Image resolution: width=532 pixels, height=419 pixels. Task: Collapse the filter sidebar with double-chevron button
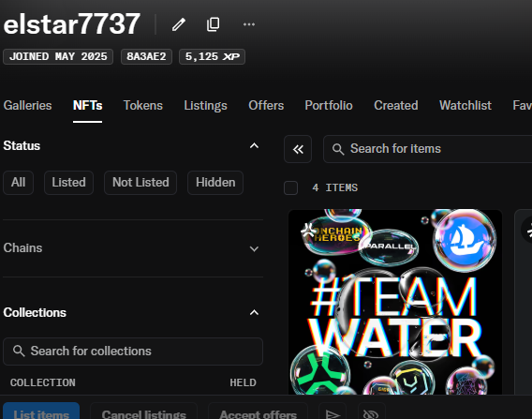pyautogui.click(x=298, y=149)
